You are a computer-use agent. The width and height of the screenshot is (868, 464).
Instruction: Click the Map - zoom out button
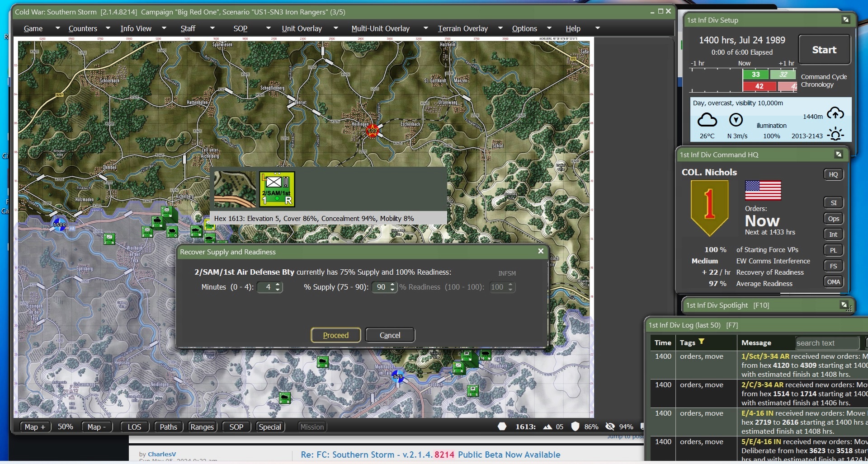click(x=97, y=427)
